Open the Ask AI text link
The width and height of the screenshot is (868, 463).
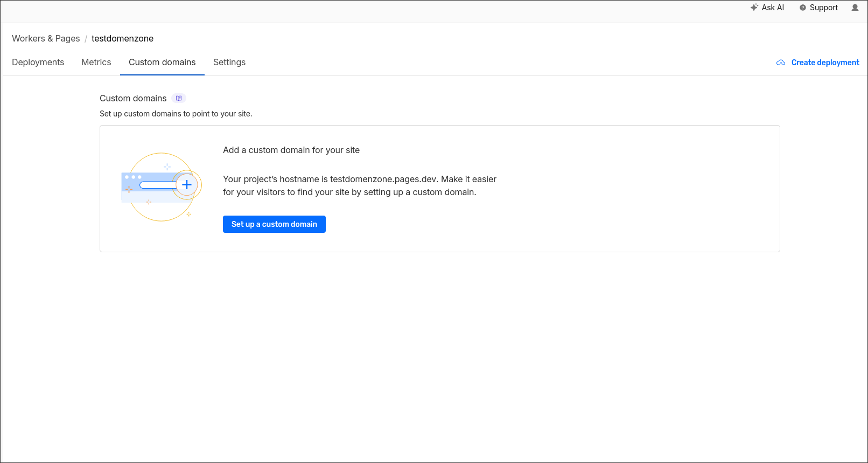pos(773,8)
